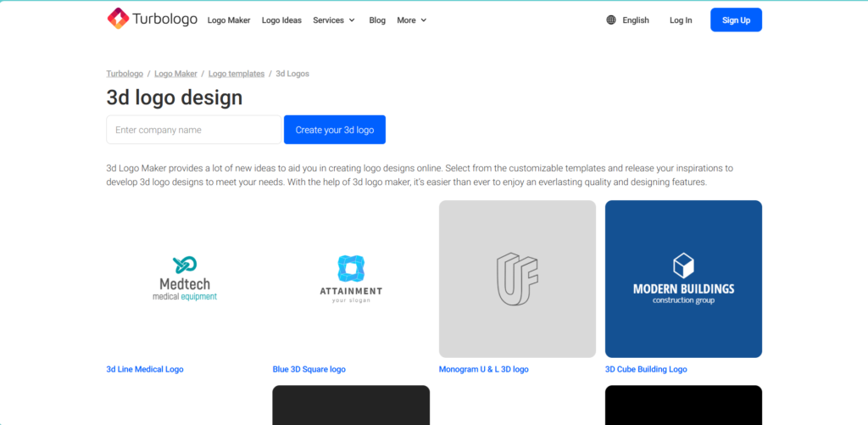868x425 pixels.
Task: Click Create your 3d logo button
Action: pos(334,130)
